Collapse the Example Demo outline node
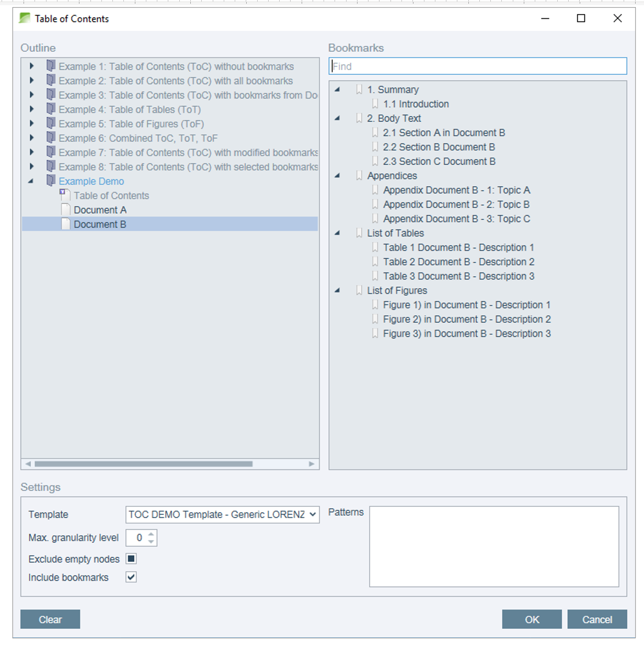 click(31, 181)
